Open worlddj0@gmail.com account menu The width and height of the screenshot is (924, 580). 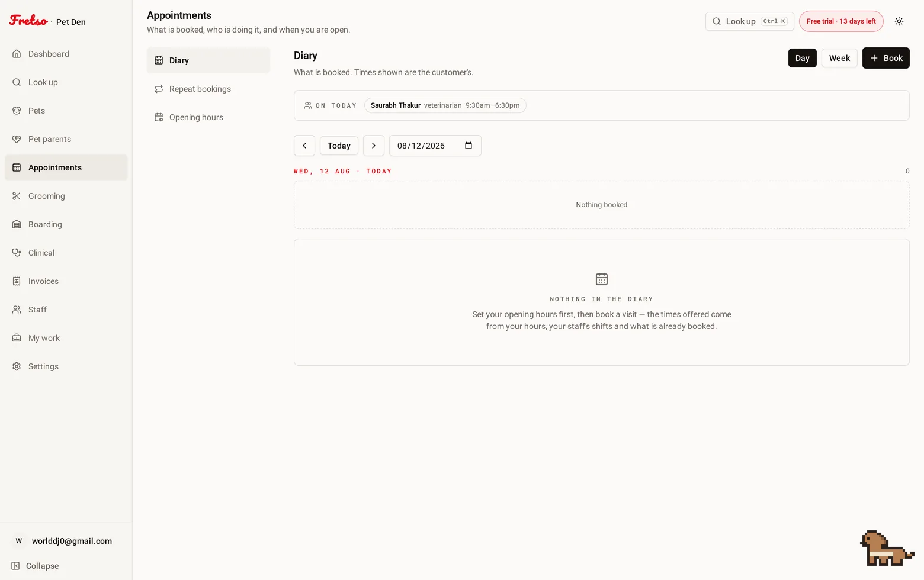[x=66, y=541]
